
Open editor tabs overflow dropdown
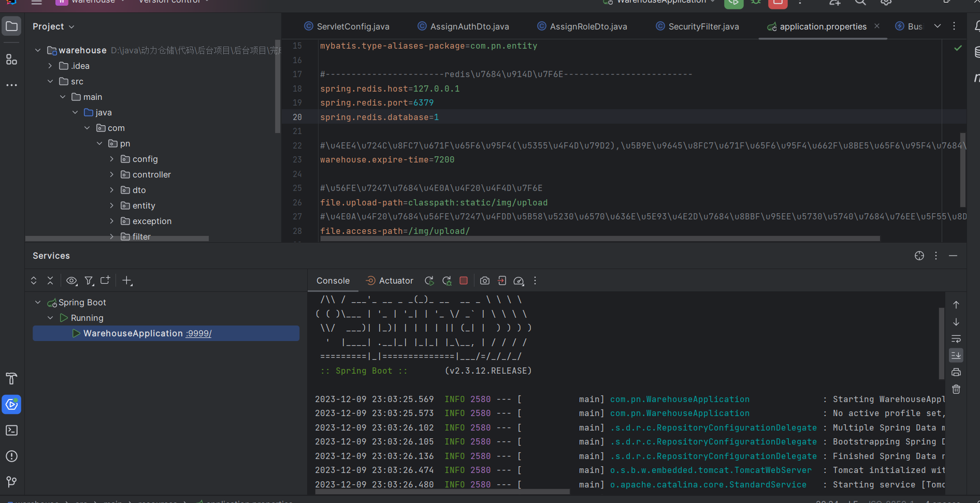pyautogui.click(x=938, y=26)
